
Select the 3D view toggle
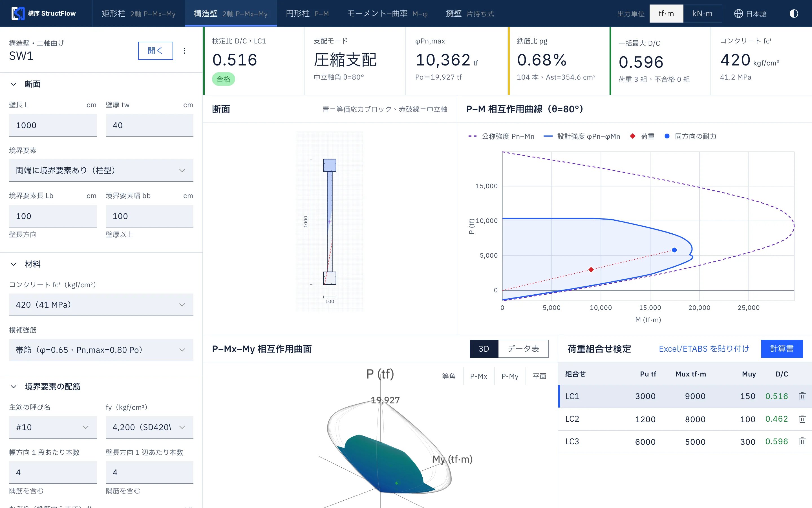tap(484, 349)
